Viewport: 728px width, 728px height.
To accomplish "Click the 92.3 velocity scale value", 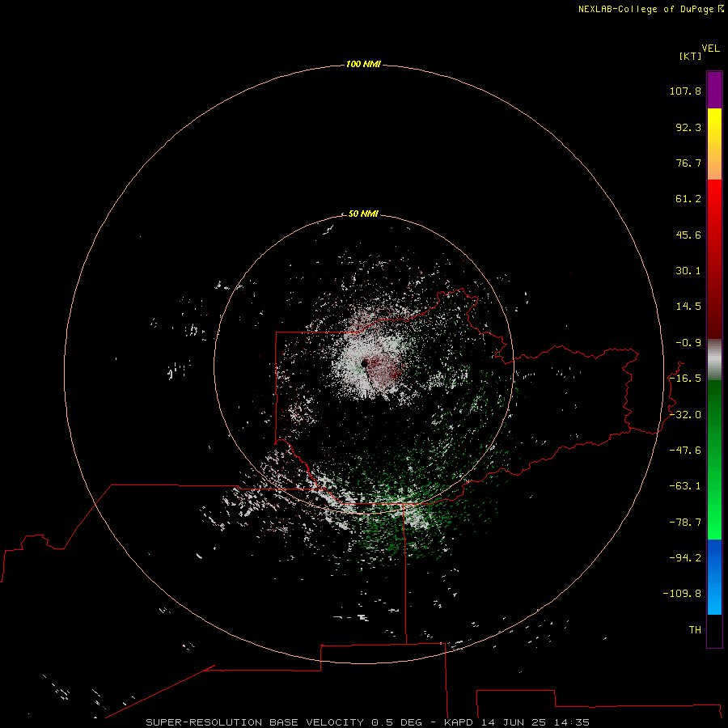I will click(x=688, y=127).
